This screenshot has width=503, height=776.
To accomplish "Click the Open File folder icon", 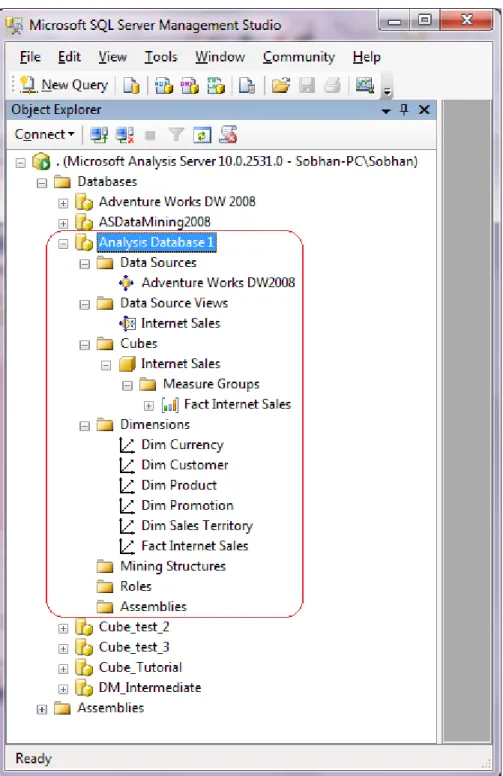I will point(281,85).
